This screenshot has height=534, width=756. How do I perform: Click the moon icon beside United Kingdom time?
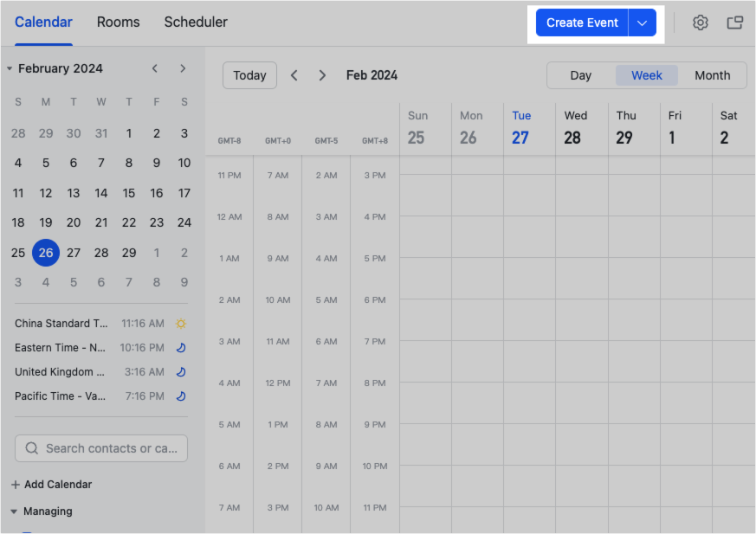pos(180,371)
